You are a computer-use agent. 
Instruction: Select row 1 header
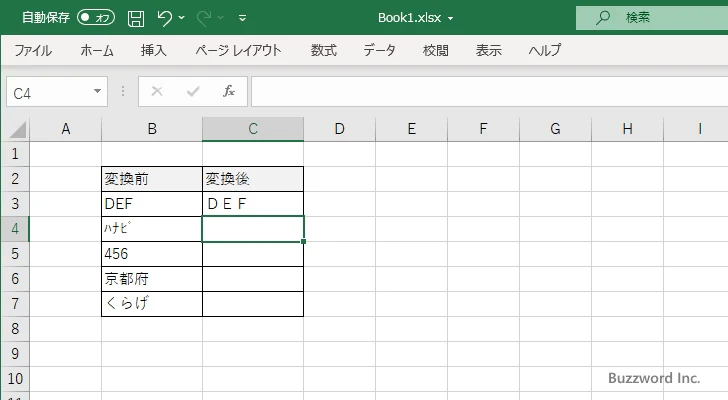pos(15,154)
